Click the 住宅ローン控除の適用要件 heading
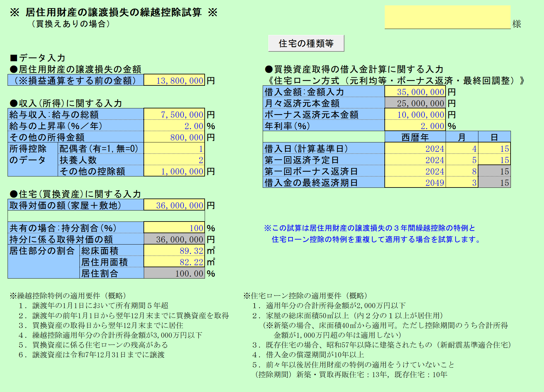 (305, 296)
